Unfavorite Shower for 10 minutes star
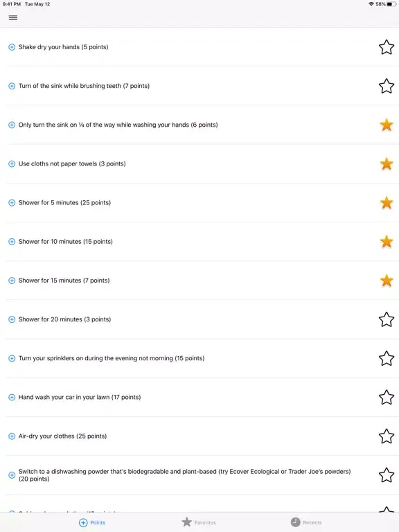This screenshot has height=532, width=399. pos(387,242)
